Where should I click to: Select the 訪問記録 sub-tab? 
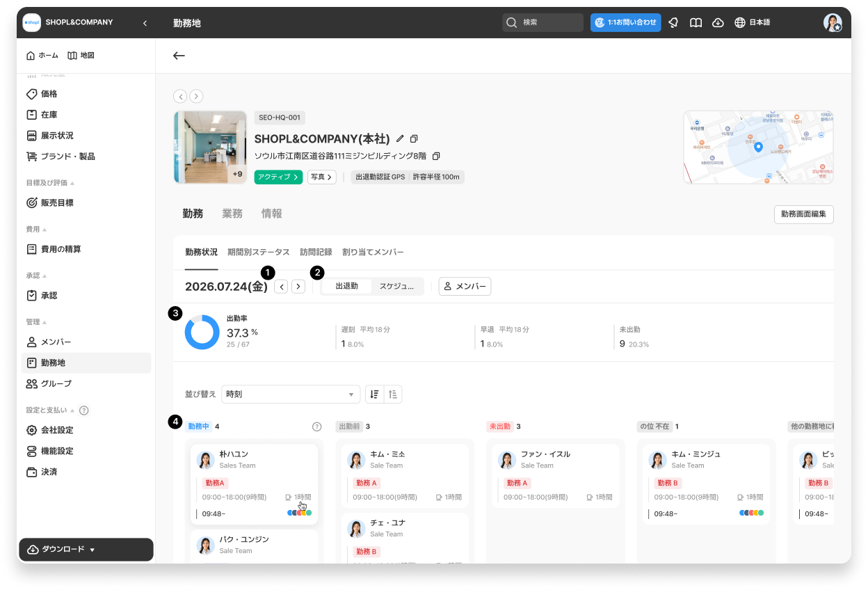316,252
